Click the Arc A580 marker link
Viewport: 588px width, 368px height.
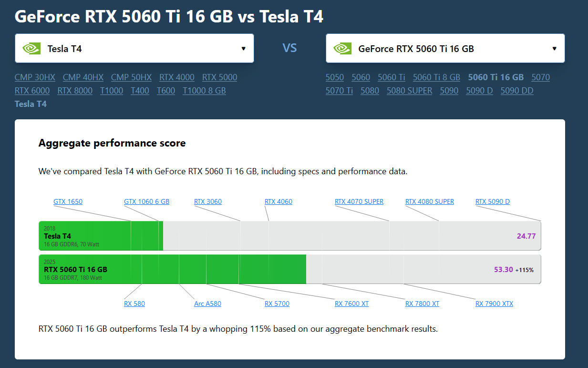tap(207, 304)
